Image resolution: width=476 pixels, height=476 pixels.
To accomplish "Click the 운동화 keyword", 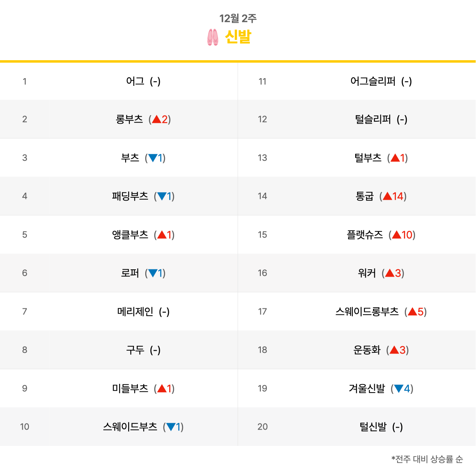I will click(367, 350).
